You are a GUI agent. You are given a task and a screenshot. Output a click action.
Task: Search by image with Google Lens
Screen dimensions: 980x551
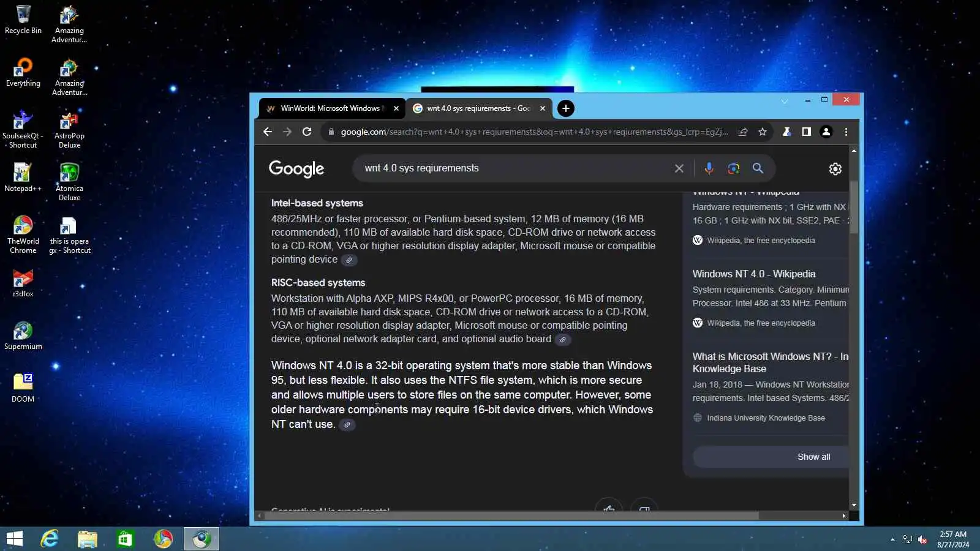coord(733,168)
